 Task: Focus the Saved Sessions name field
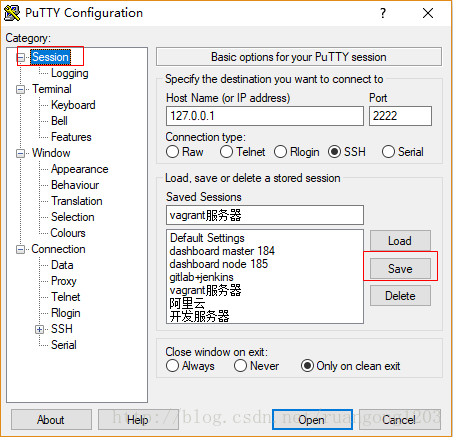click(x=265, y=215)
